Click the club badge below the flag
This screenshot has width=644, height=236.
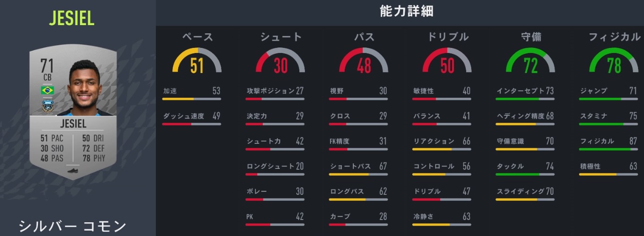coord(48,106)
